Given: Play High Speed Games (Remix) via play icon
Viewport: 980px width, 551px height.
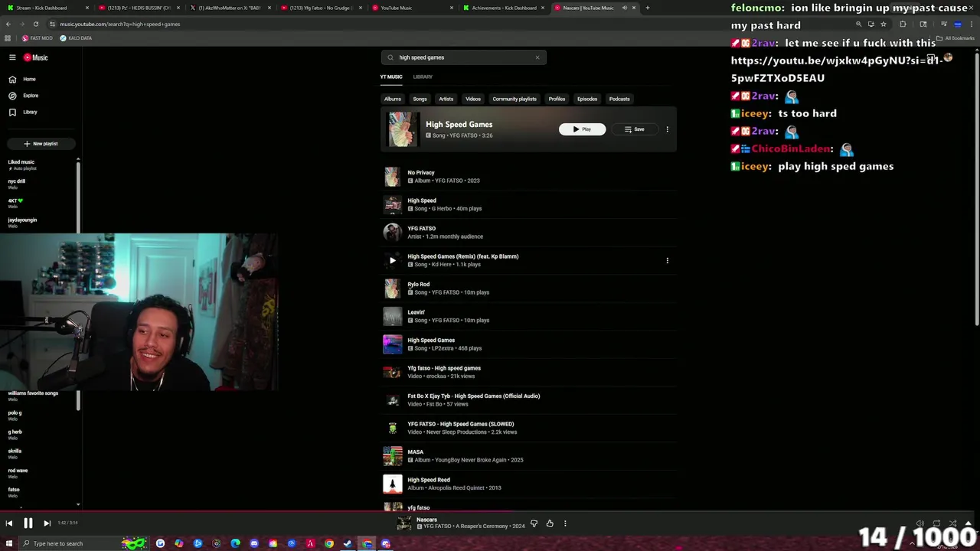Looking at the screenshot, I should (x=393, y=260).
